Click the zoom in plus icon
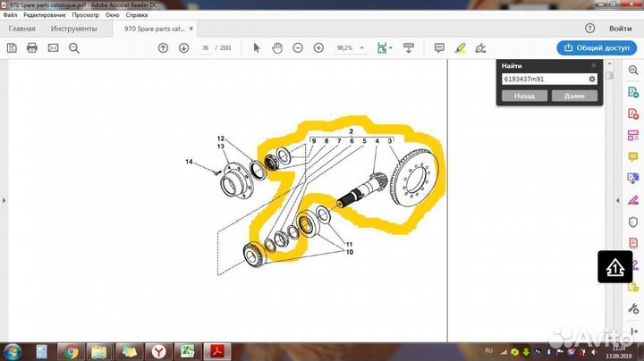Screen dimensions: 644x361 click(x=319, y=47)
